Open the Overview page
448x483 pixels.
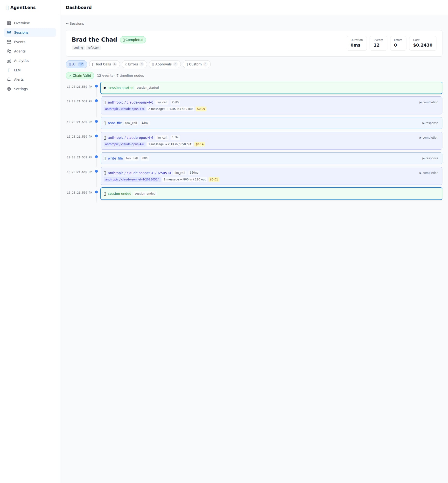pyautogui.click(x=30, y=23)
